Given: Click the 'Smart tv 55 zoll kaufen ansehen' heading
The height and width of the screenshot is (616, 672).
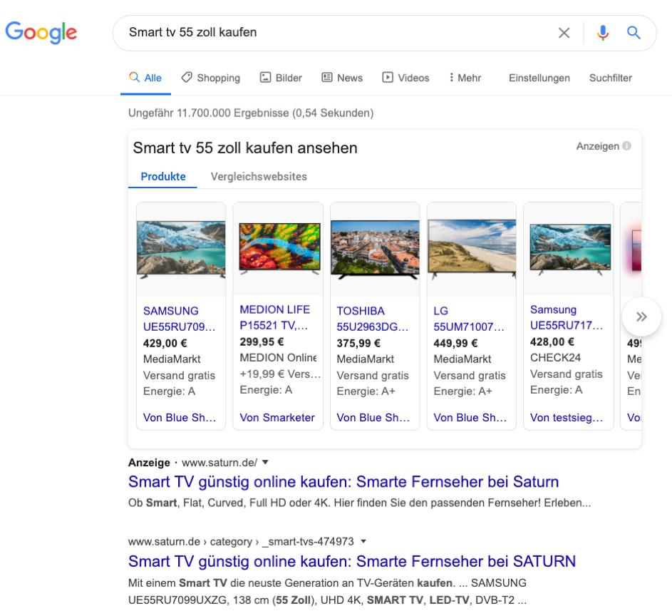Looking at the screenshot, I should (245, 148).
